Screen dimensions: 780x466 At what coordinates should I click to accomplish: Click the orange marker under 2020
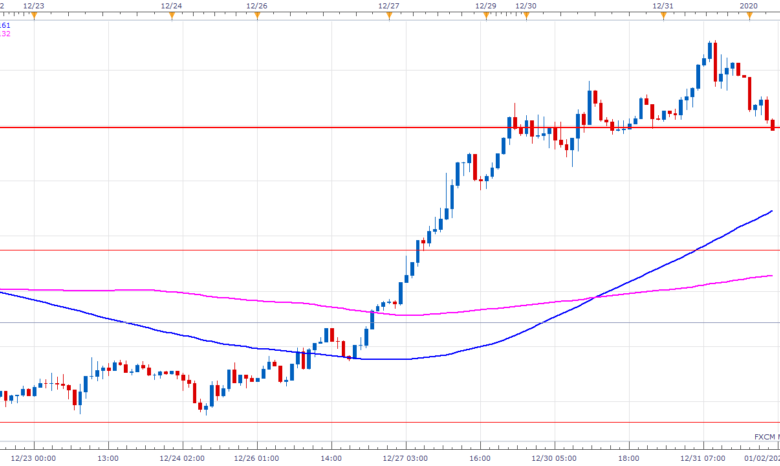(749, 16)
